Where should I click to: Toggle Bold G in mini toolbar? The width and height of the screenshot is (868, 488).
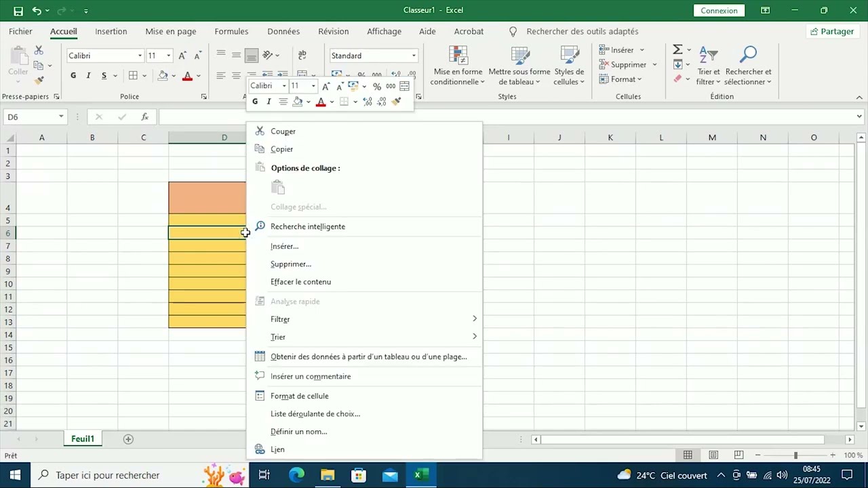pos(255,102)
